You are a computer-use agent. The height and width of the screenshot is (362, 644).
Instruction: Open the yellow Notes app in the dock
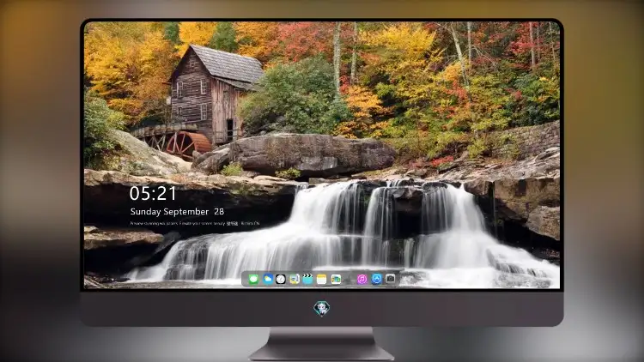tap(322, 280)
